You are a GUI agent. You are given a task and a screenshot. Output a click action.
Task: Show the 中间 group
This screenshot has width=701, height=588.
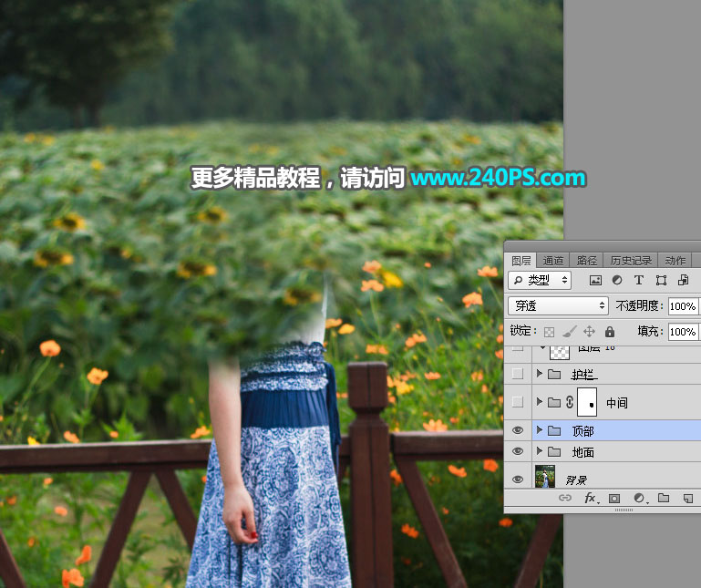click(518, 402)
